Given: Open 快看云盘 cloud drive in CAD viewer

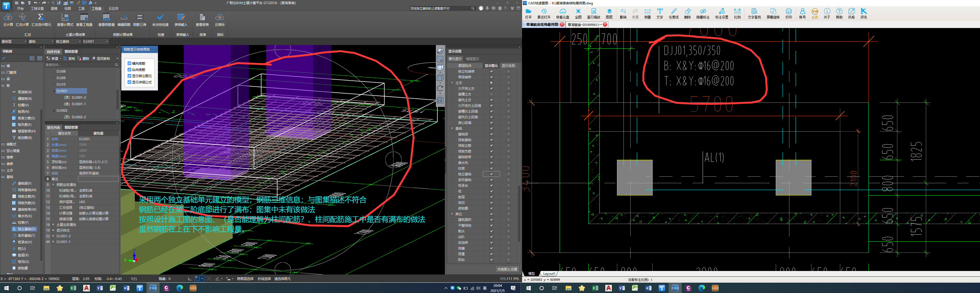Looking at the screenshot, I should (563, 14).
